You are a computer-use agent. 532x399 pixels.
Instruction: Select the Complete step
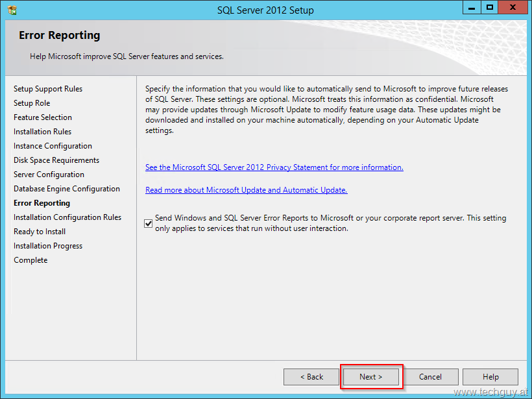click(x=30, y=260)
